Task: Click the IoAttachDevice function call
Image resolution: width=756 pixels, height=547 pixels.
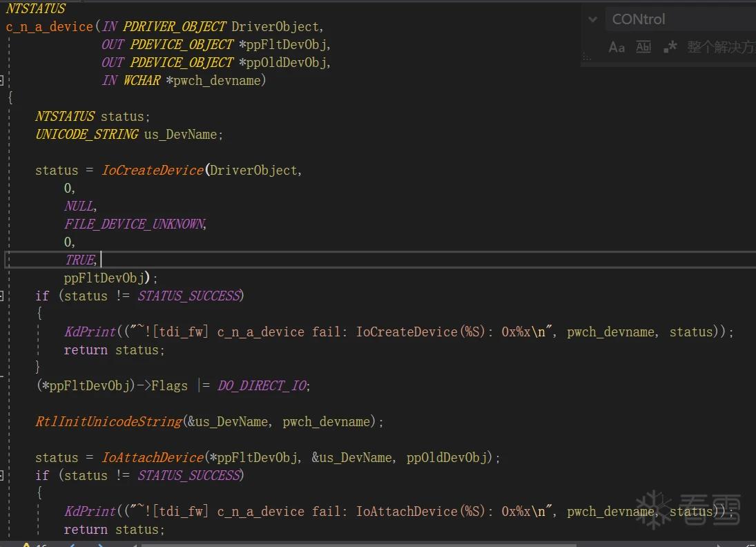Action: [x=153, y=458]
